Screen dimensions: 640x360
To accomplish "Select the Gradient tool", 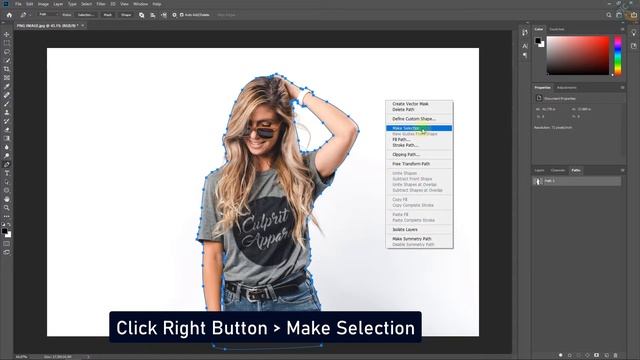I will [7, 138].
